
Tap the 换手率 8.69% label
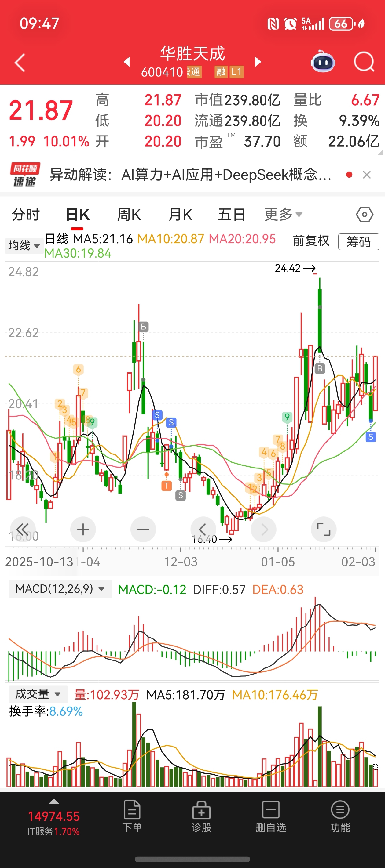(46, 711)
